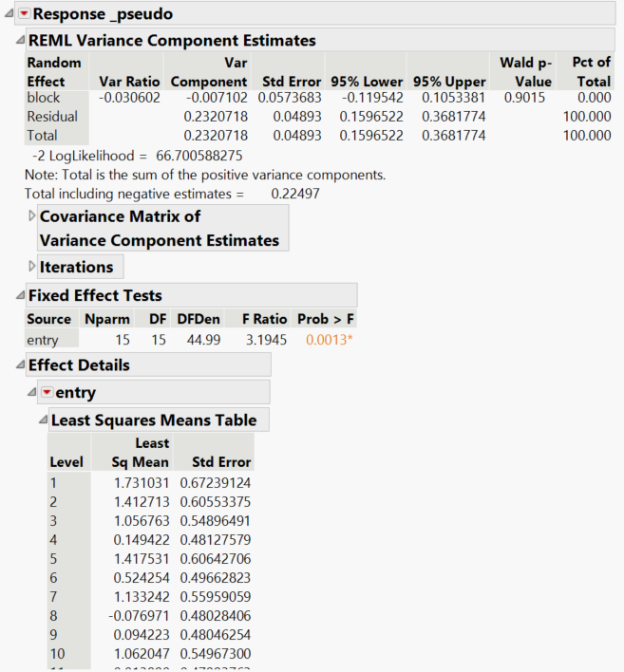Collapse the REML Variance Component Estimates section
Image resolution: width=624 pixels, height=672 pixels.
pyautogui.click(x=21, y=40)
